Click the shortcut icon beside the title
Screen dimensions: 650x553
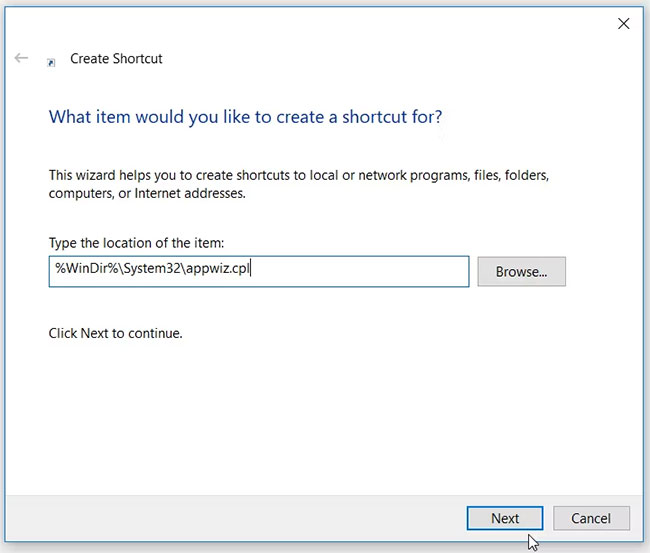(51, 62)
